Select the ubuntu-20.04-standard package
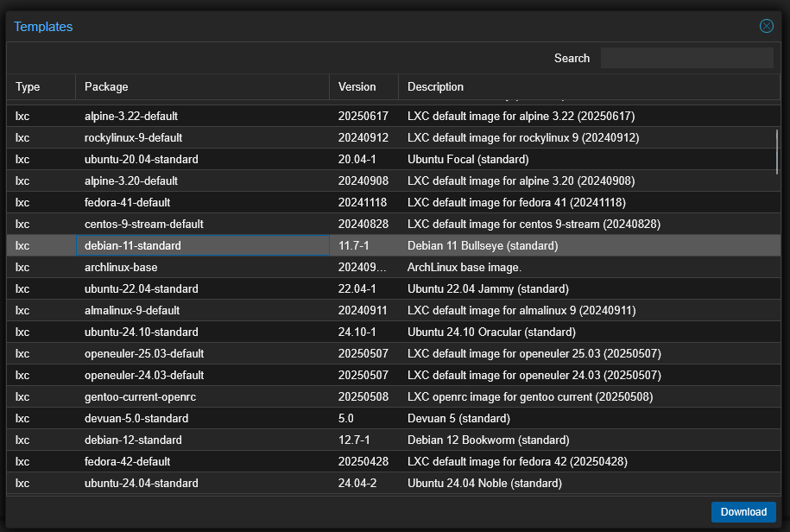The height and width of the screenshot is (532, 790). coord(141,159)
